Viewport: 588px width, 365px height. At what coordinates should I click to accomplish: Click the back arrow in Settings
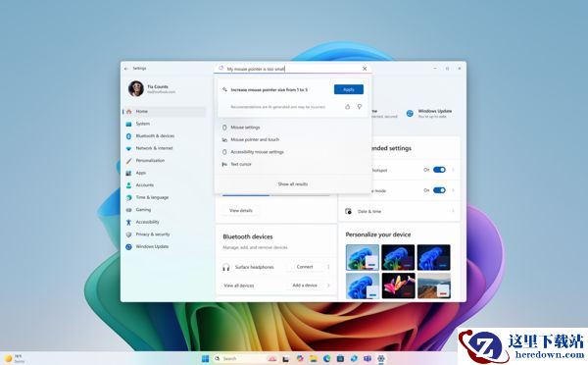pyautogui.click(x=126, y=69)
